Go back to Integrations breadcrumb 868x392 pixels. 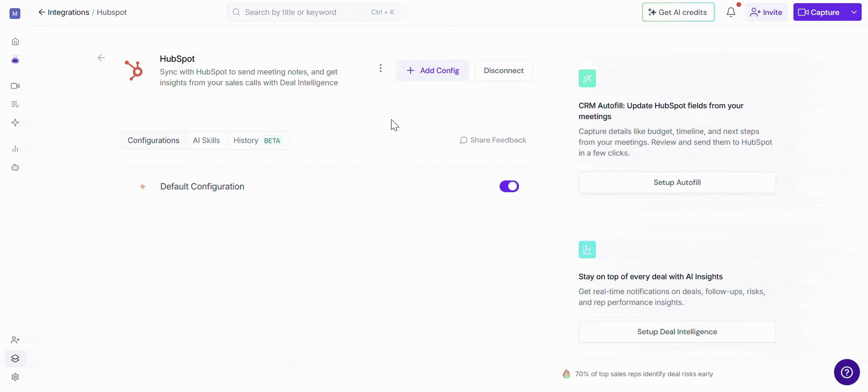(64, 12)
